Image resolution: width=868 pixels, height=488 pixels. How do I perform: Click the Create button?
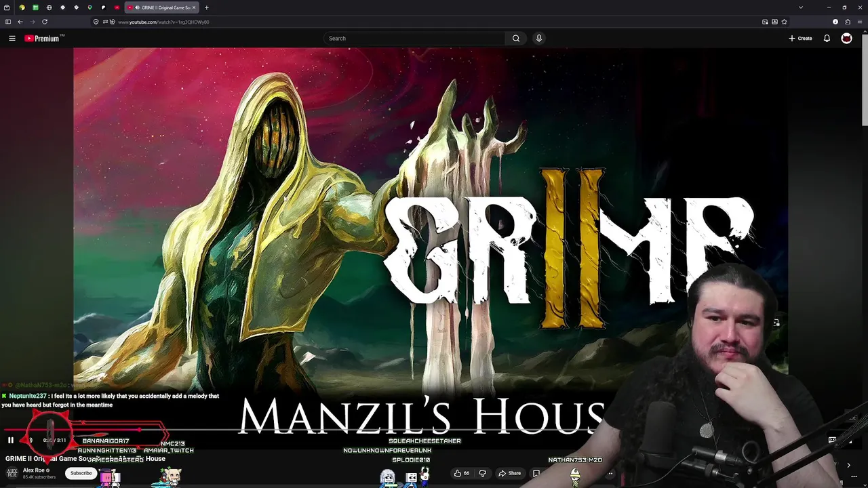[800, 39]
